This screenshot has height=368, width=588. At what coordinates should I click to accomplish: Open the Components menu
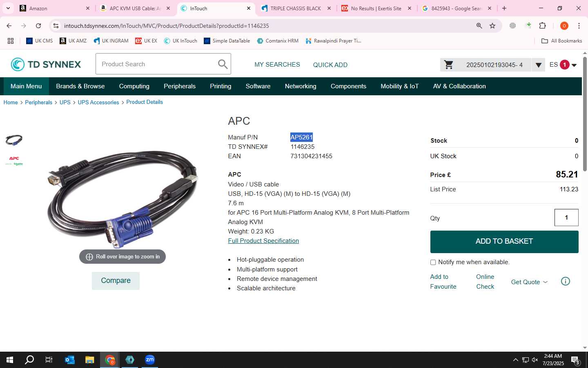348,86
